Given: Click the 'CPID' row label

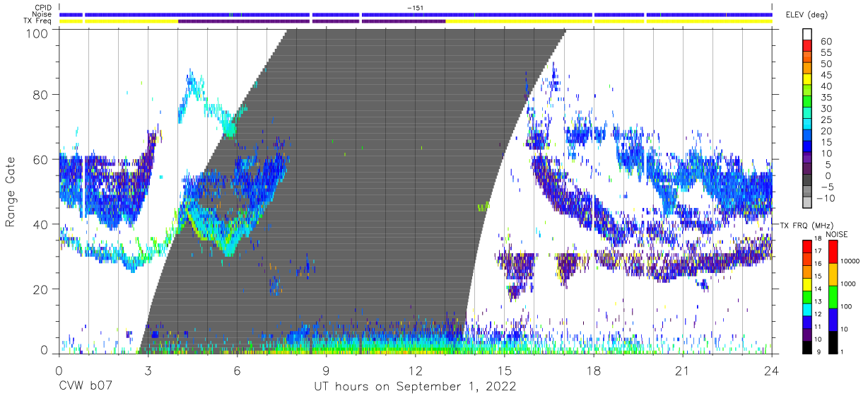Looking at the screenshot, I should [42, 7].
